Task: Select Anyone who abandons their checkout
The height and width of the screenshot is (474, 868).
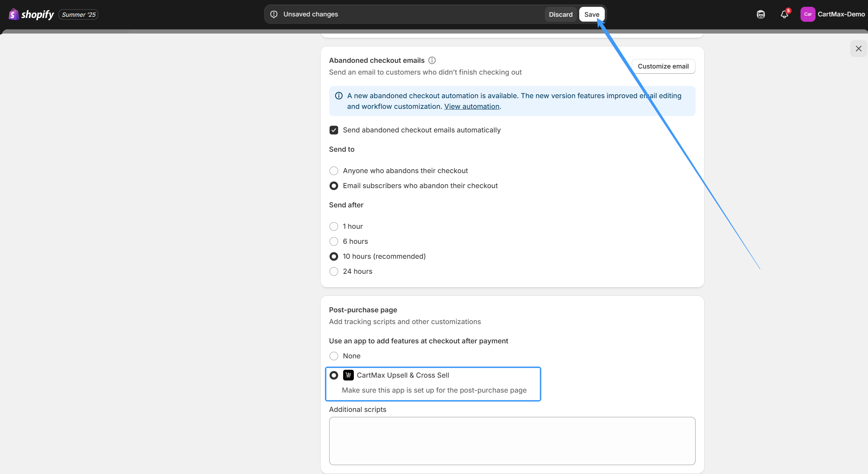Action: tap(334, 171)
